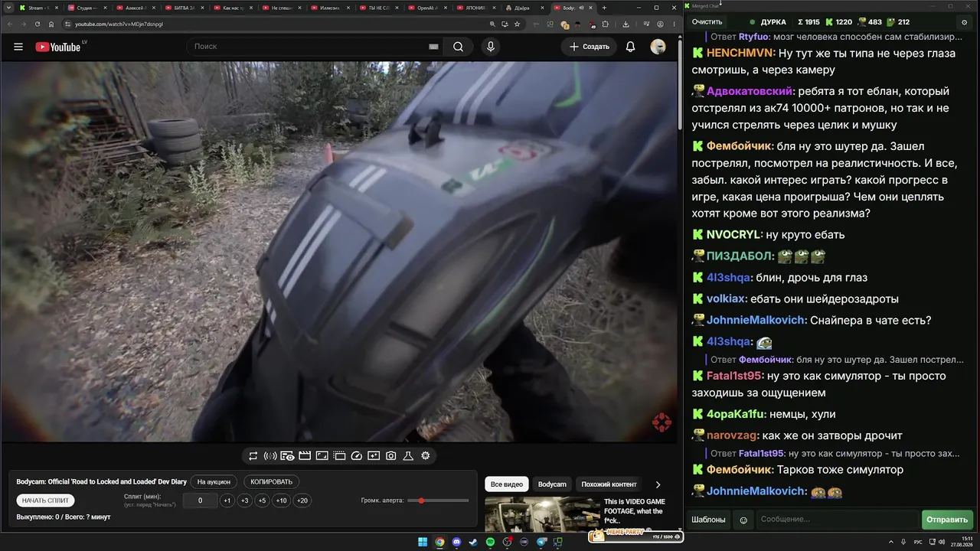Open Merged Chat settings gear
Viewport: 980px width, 551px height.
[965, 22]
